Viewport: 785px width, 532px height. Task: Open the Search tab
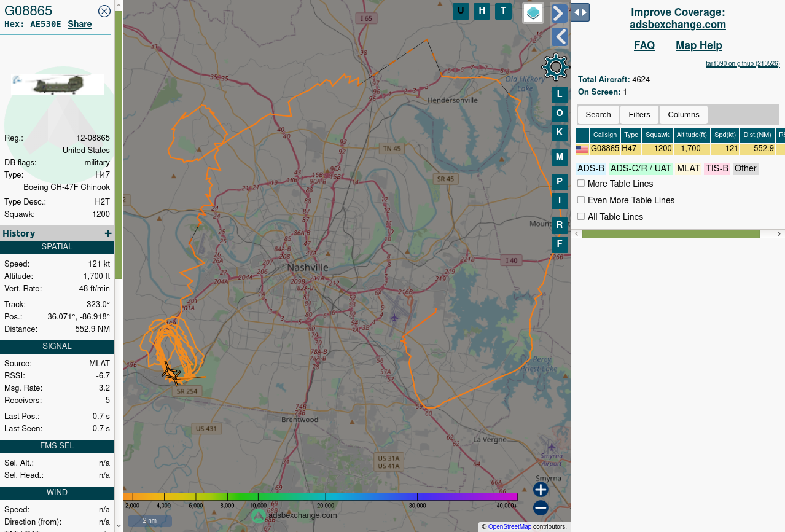click(x=598, y=115)
